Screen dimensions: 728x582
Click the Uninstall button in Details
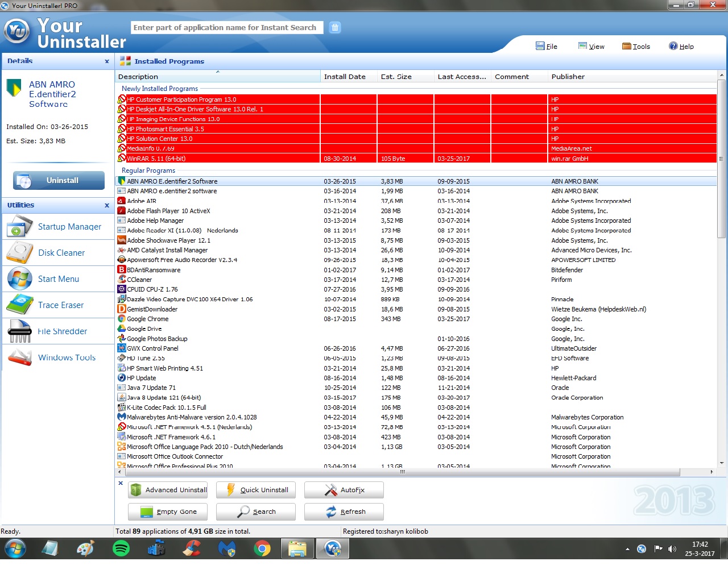tap(59, 181)
